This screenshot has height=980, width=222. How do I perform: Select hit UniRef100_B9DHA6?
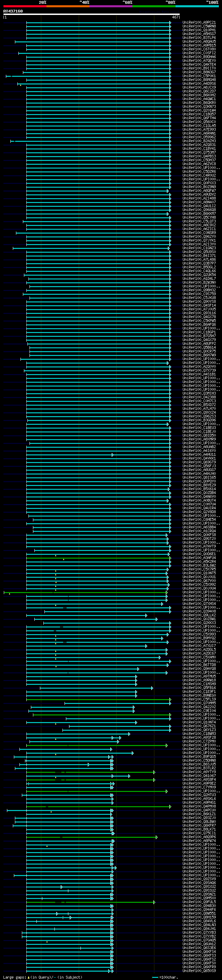199,57
